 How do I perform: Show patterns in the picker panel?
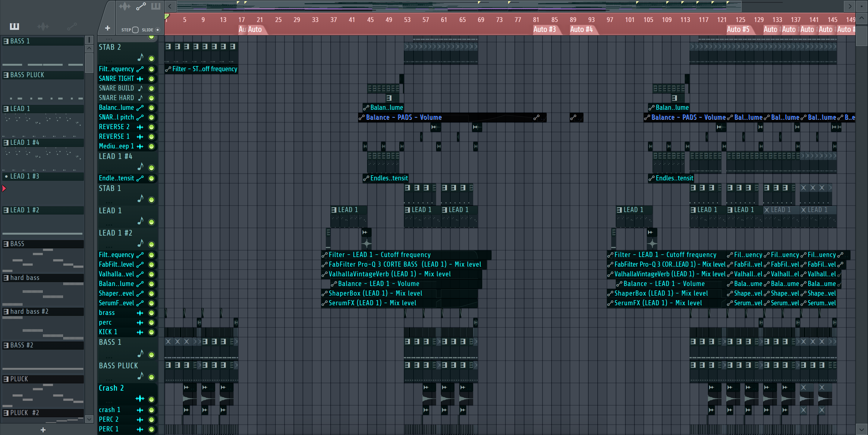[14, 26]
